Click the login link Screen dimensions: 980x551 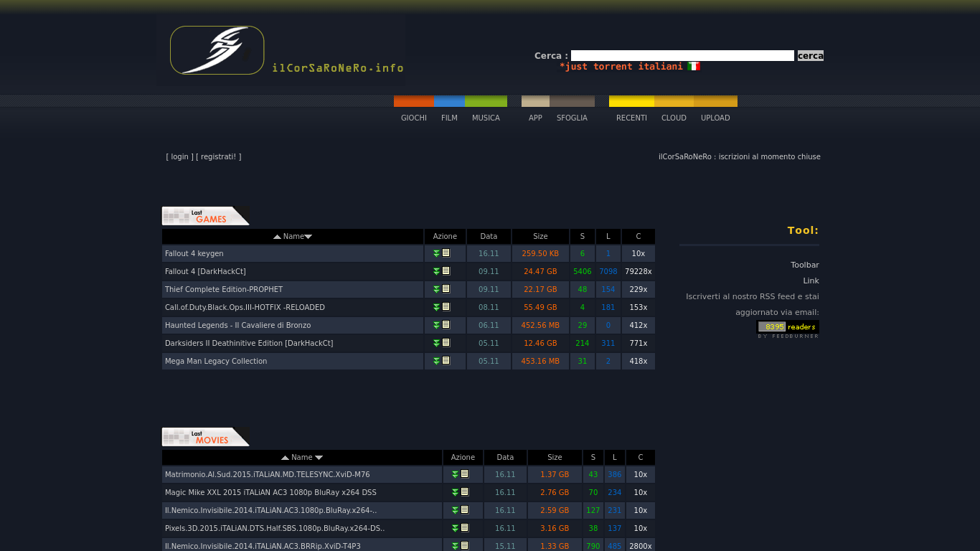click(179, 156)
